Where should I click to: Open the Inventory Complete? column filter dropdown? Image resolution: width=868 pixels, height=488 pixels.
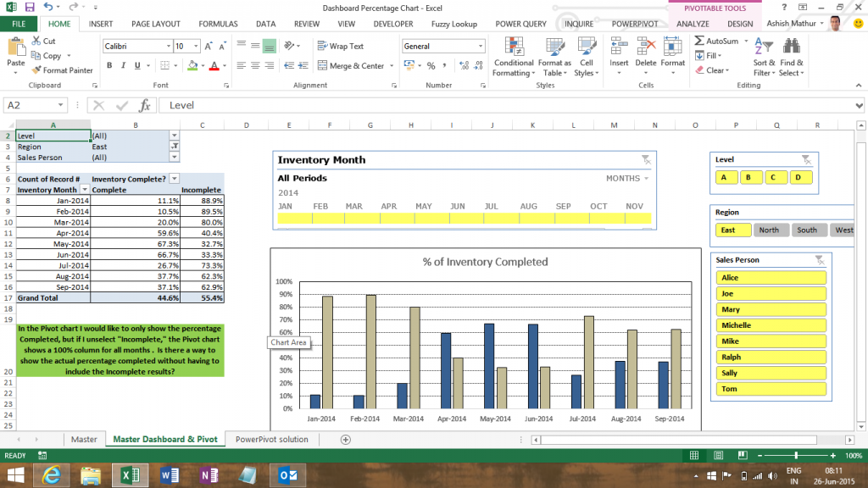coord(175,179)
